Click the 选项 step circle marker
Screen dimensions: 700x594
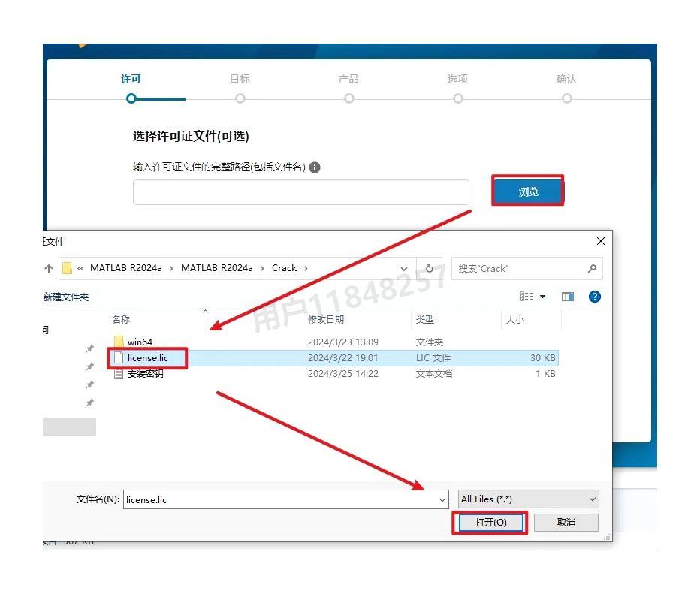(x=458, y=98)
